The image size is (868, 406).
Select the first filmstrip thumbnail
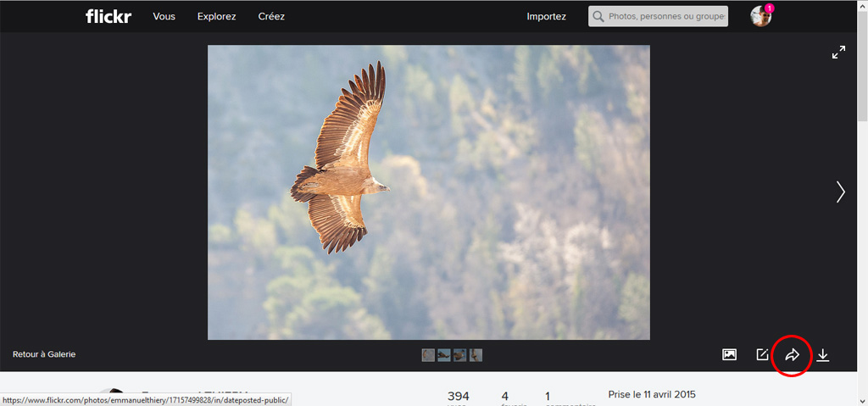coord(428,355)
